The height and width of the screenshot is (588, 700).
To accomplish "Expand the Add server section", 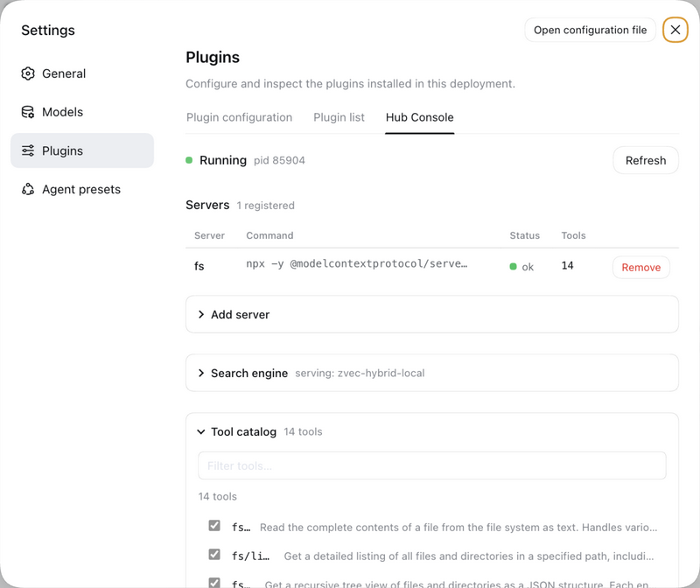I will coord(432,314).
